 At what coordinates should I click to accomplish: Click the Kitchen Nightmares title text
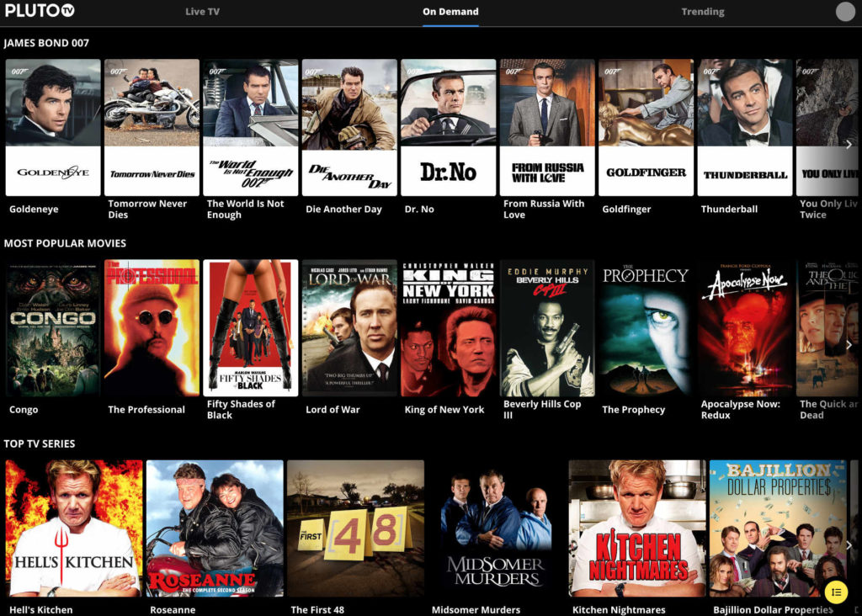click(619, 610)
